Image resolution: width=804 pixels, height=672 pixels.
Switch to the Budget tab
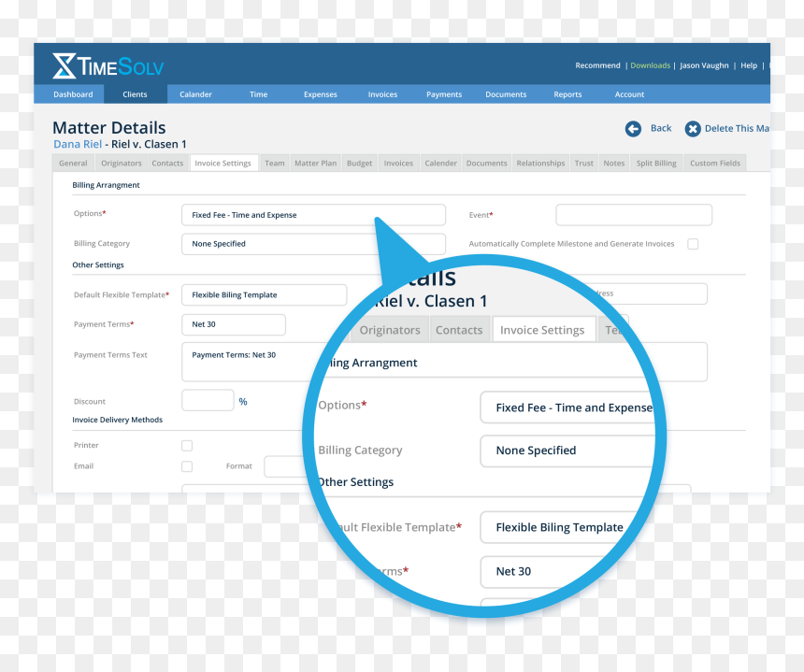(x=359, y=163)
